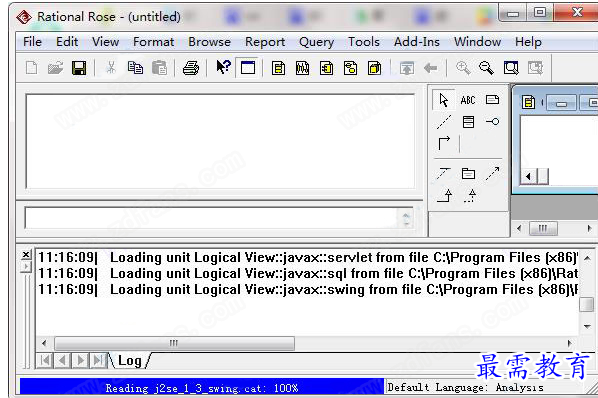Open the File menu
Viewport: 598px width, 398px height.
[x=32, y=42]
